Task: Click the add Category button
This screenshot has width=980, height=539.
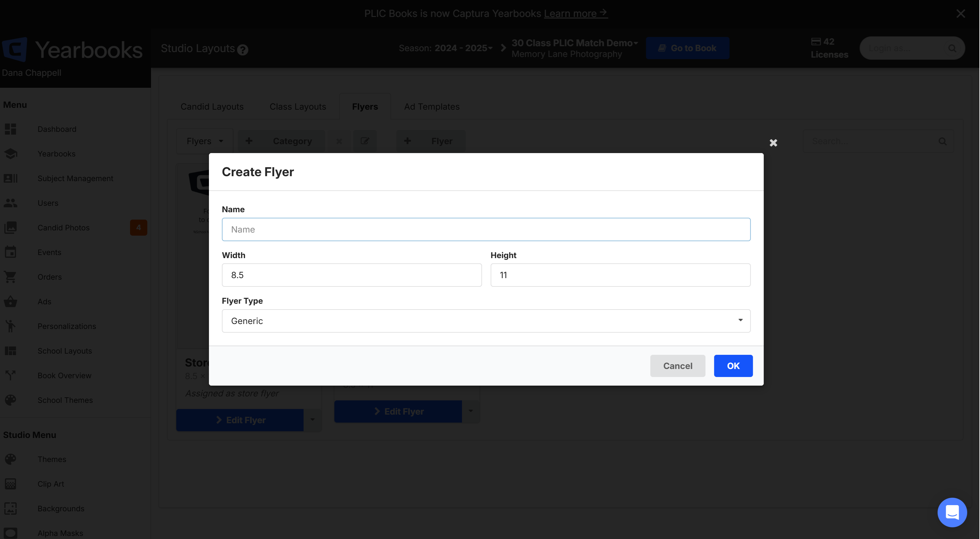Action: pyautogui.click(x=281, y=141)
